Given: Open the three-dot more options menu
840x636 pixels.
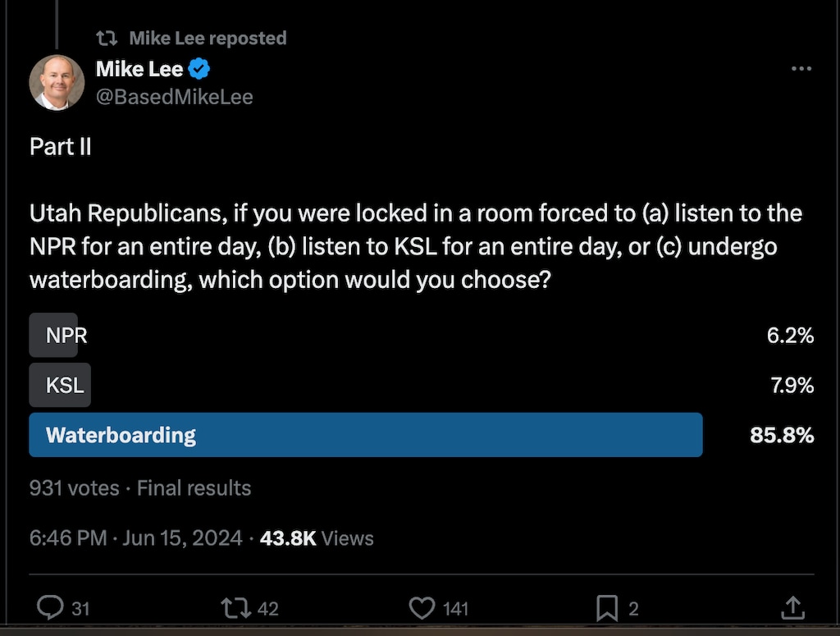Looking at the screenshot, I should 801,69.
